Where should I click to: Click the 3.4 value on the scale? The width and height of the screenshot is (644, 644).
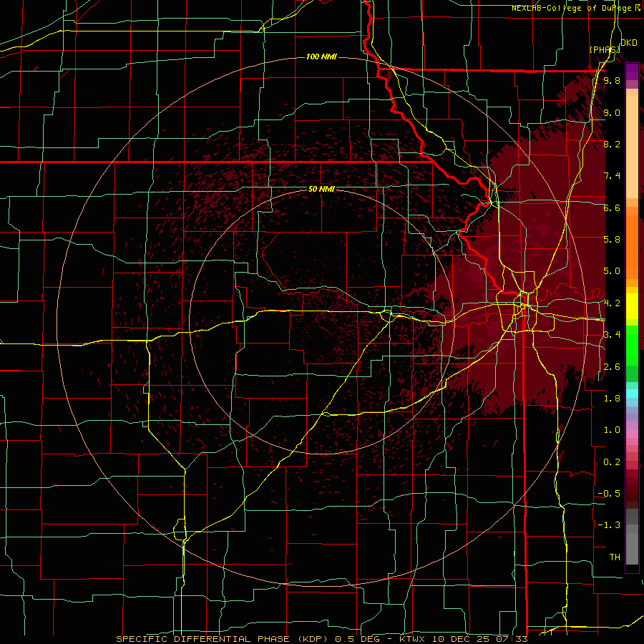[x=612, y=335]
